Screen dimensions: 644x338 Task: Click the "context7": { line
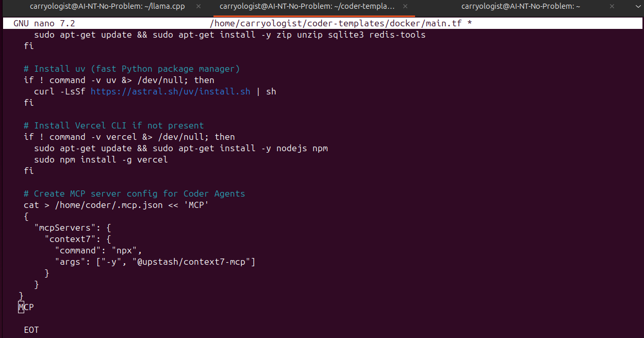[78, 239]
